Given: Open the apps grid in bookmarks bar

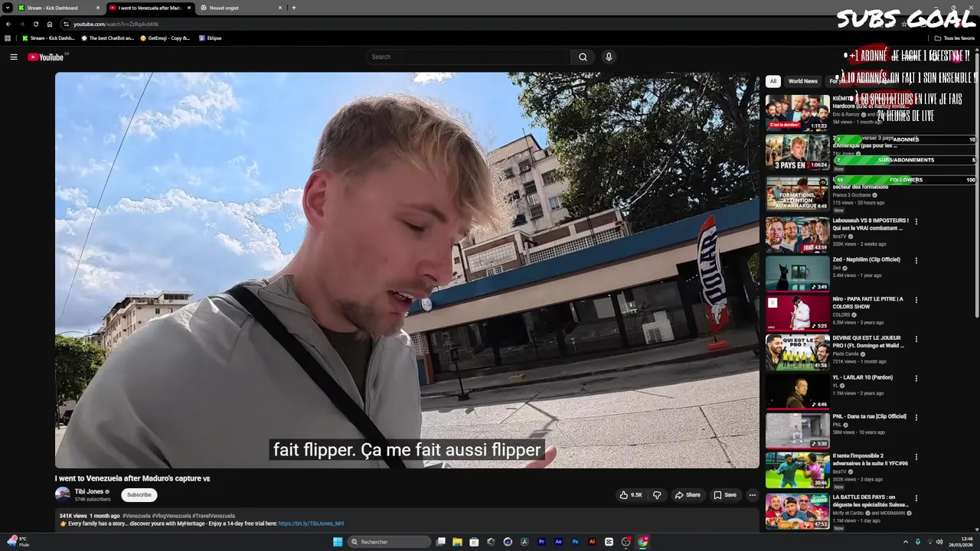Looking at the screenshot, I should coord(8,37).
